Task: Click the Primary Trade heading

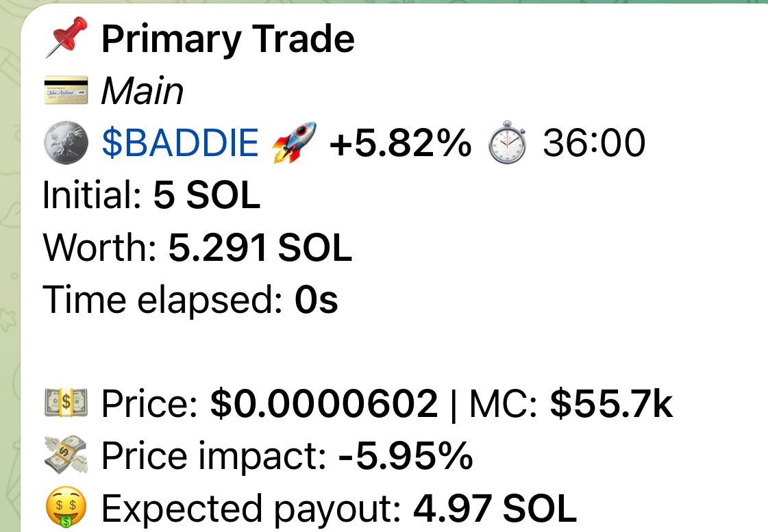Action: point(228,40)
